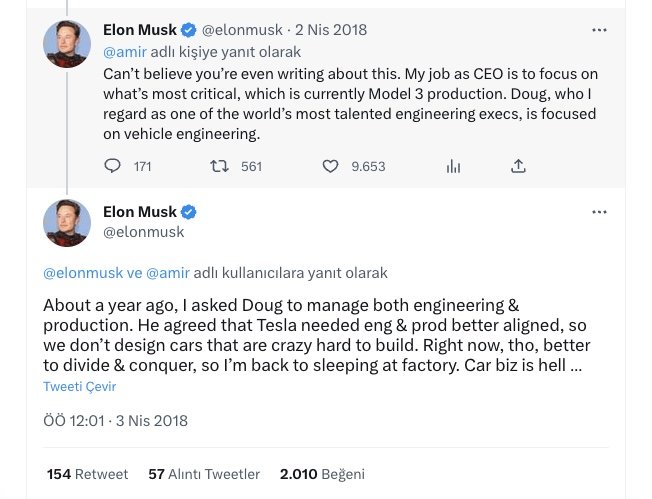This screenshot has height=499, width=652.
Task: Click verified badge on second Elon Musk name
Action: (x=188, y=212)
